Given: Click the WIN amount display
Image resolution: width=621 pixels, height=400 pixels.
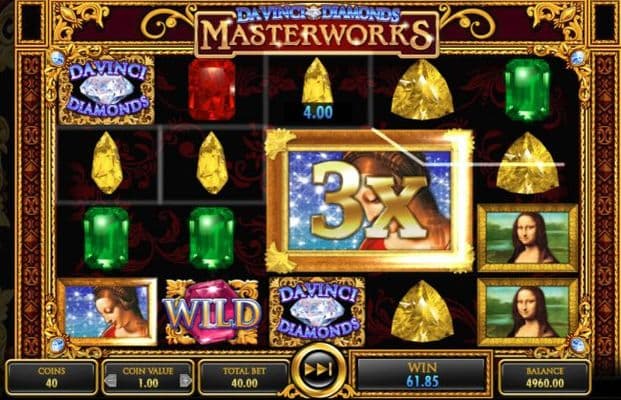Looking at the screenshot, I should tap(422, 374).
